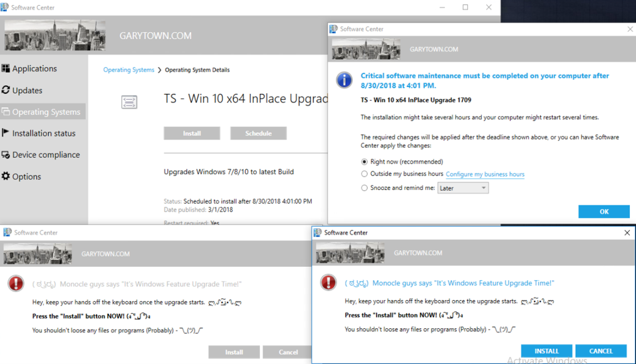
Task: Click red warning icon in bottom-right dialog
Action: [328, 283]
